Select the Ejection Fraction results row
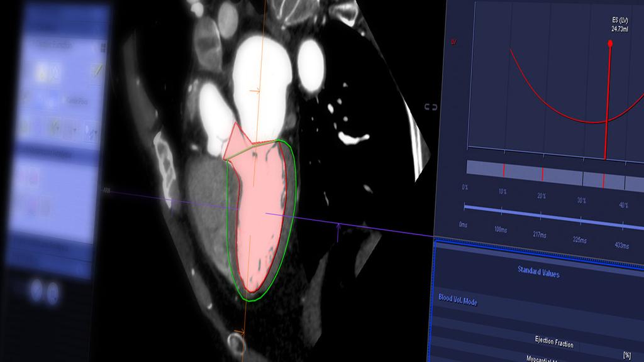The image size is (644, 362). point(554,341)
